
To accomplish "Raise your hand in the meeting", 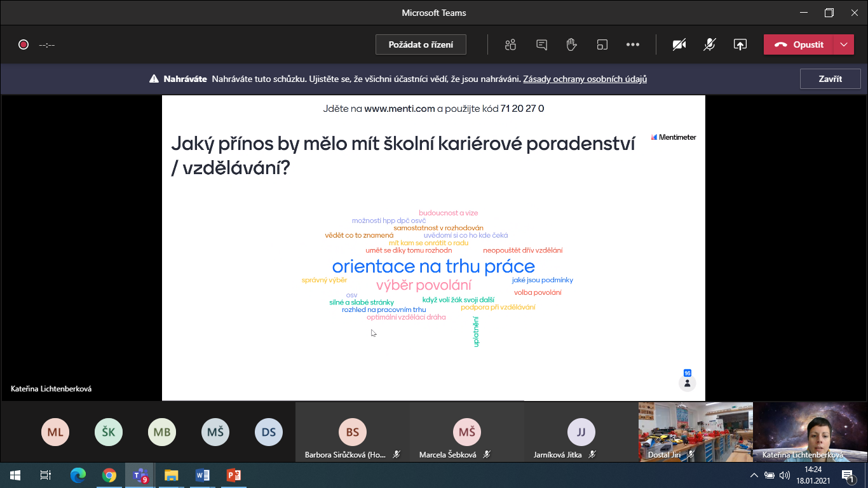I will (571, 44).
